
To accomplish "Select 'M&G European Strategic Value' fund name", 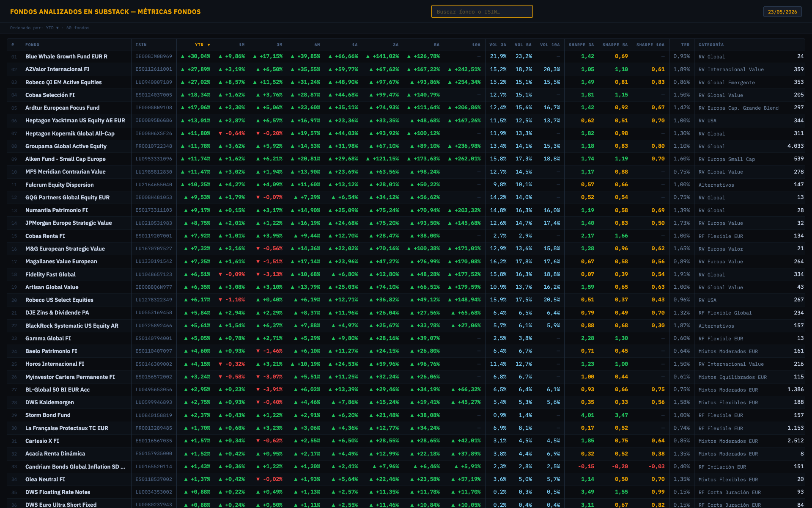I will (x=65, y=248).
